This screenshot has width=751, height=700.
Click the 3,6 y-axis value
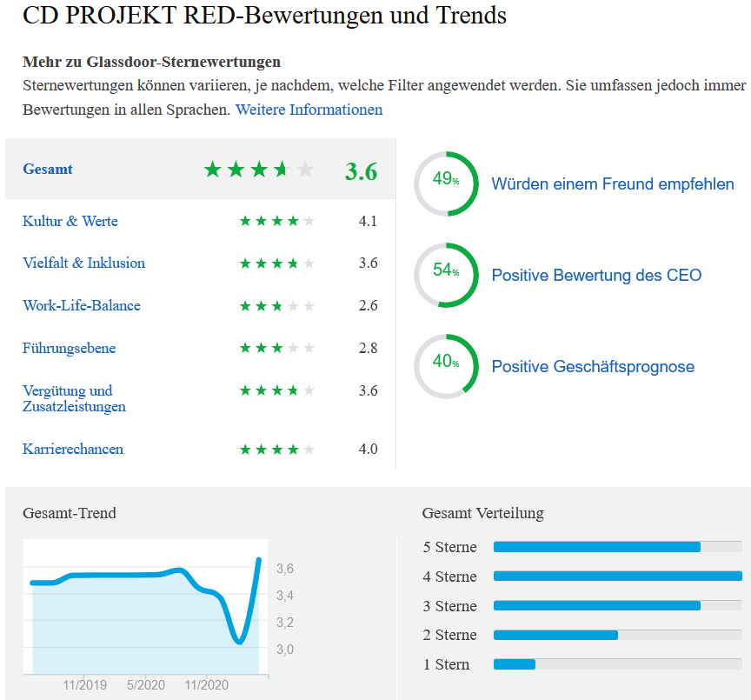[x=285, y=569]
